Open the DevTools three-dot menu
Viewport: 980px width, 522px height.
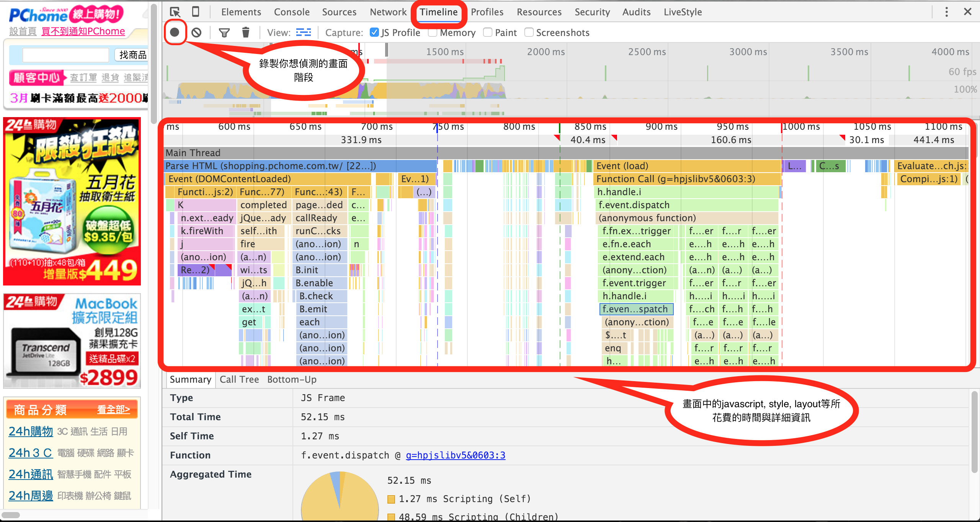point(947,12)
